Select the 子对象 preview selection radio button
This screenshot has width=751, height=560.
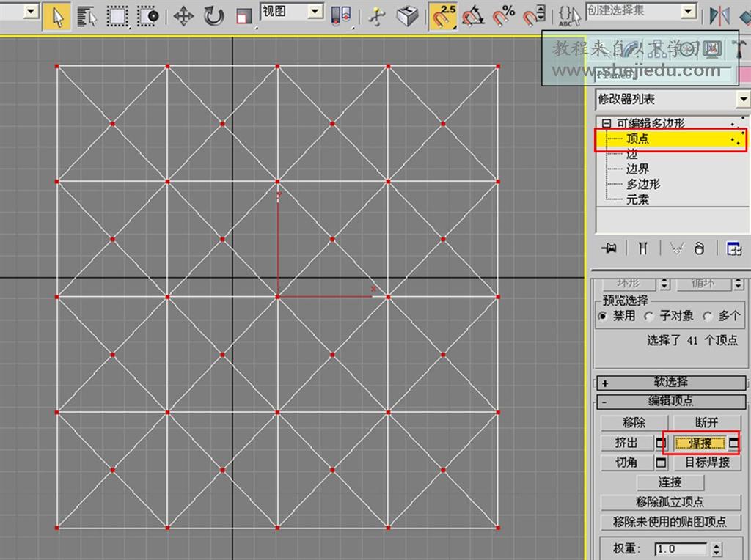[648, 315]
